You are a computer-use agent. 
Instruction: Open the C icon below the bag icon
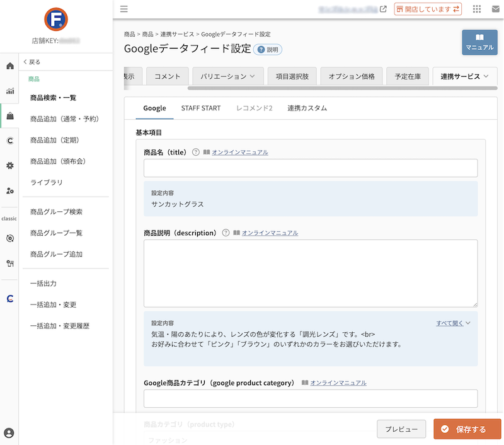pos(10,141)
